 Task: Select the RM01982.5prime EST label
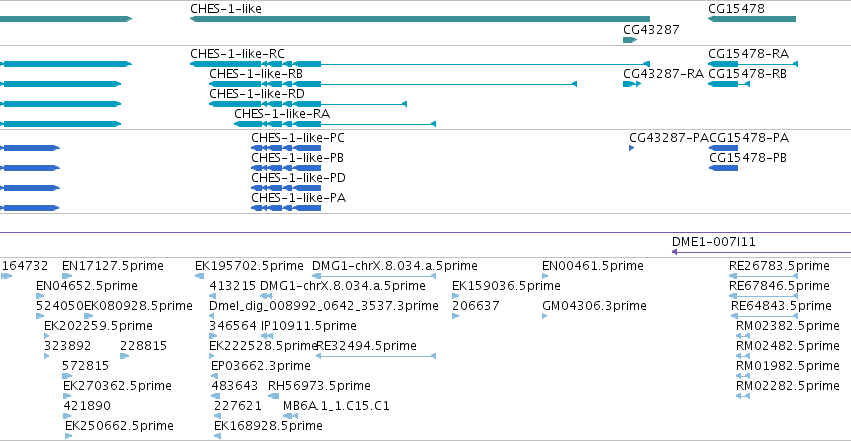(x=788, y=366)
